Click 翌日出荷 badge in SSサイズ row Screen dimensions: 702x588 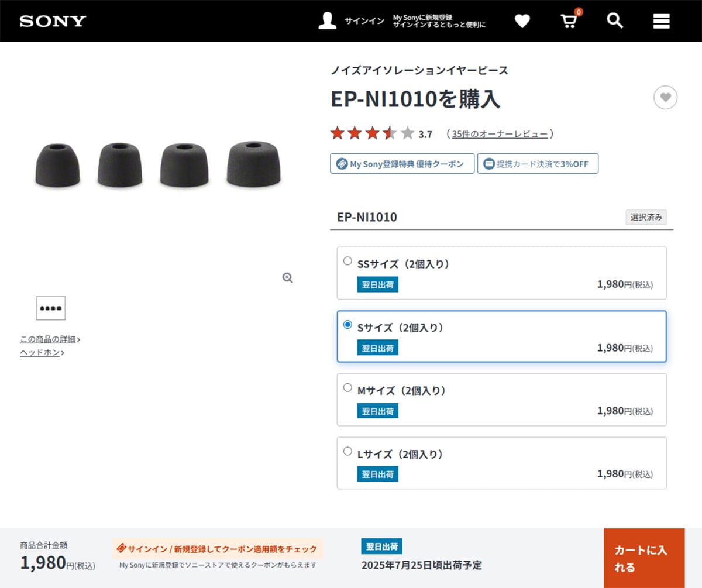[378, 285]
